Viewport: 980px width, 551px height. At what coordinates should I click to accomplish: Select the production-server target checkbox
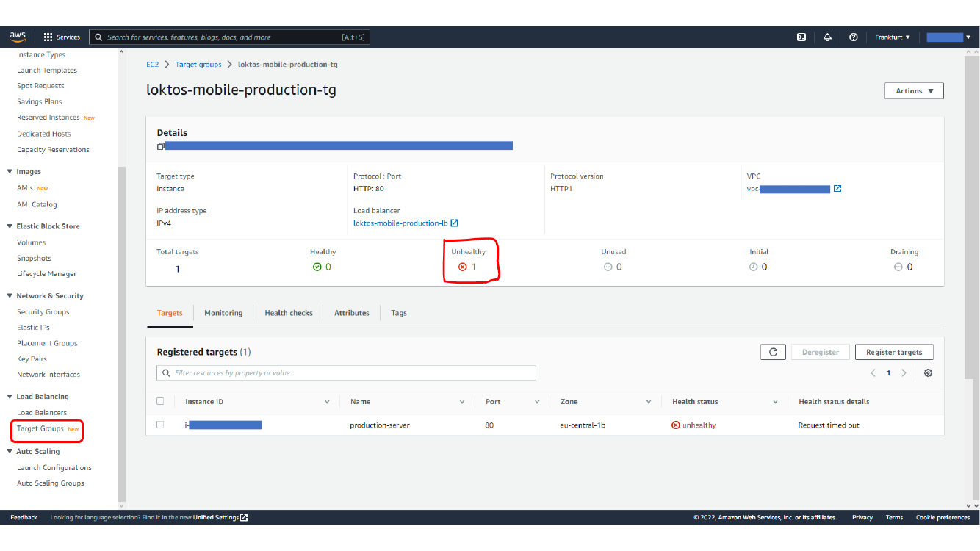tap(160, 425)
